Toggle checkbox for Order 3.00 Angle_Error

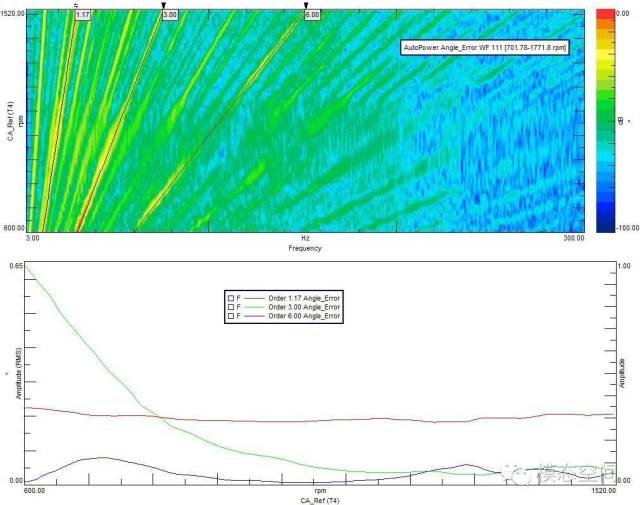pyautogui.click(x=231, y=306)
